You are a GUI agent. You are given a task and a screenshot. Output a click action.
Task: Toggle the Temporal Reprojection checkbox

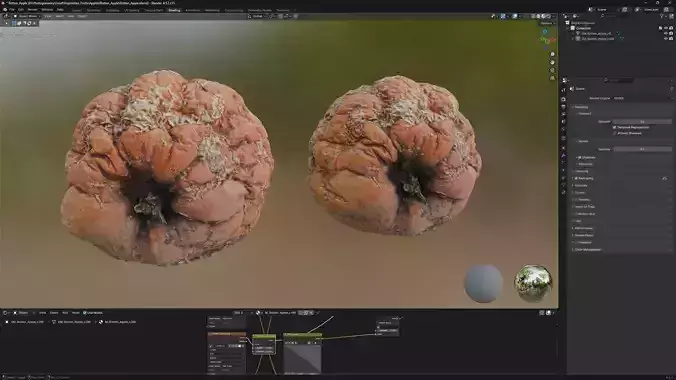pyautogui.click(x=614, y=128)
